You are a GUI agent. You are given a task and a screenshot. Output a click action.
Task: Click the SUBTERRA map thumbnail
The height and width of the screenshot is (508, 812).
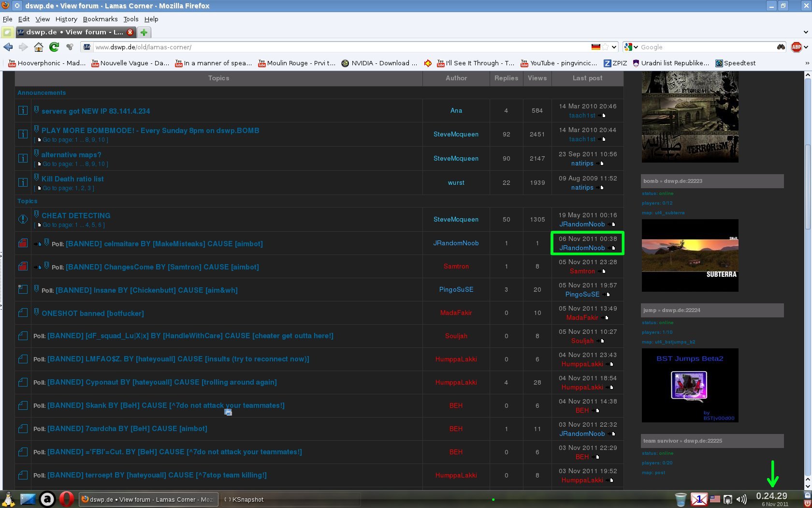tap(690, 255)
